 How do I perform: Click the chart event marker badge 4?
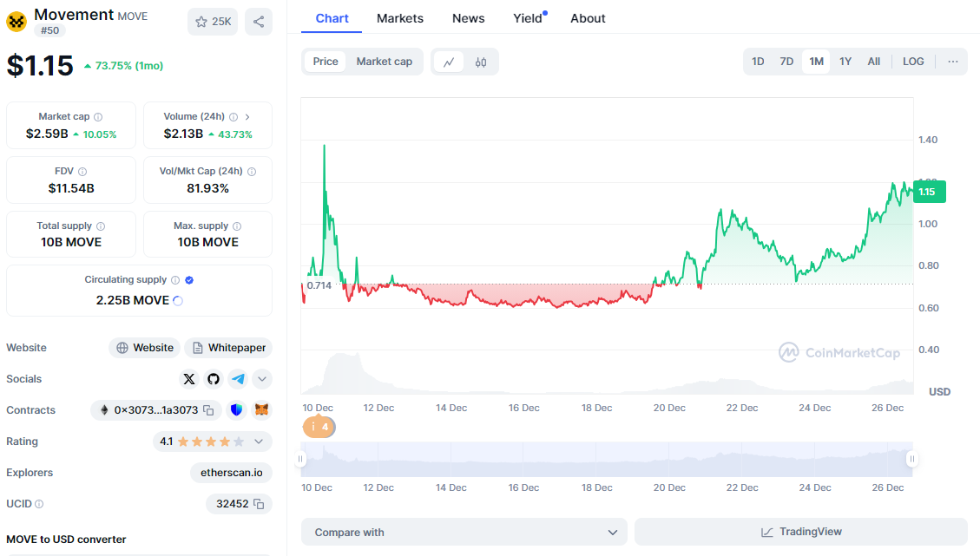319,428
